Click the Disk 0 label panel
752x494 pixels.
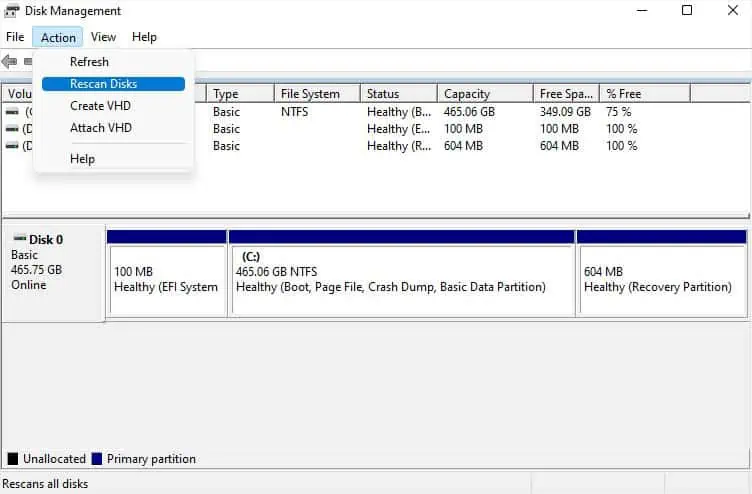pyautogui.click(x=52, y=271)
